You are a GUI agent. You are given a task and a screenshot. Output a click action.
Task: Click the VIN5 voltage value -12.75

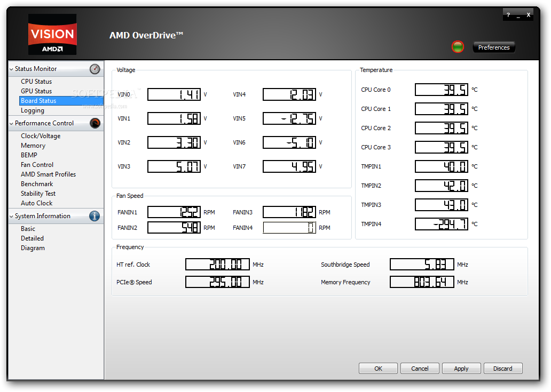[289, 118]
